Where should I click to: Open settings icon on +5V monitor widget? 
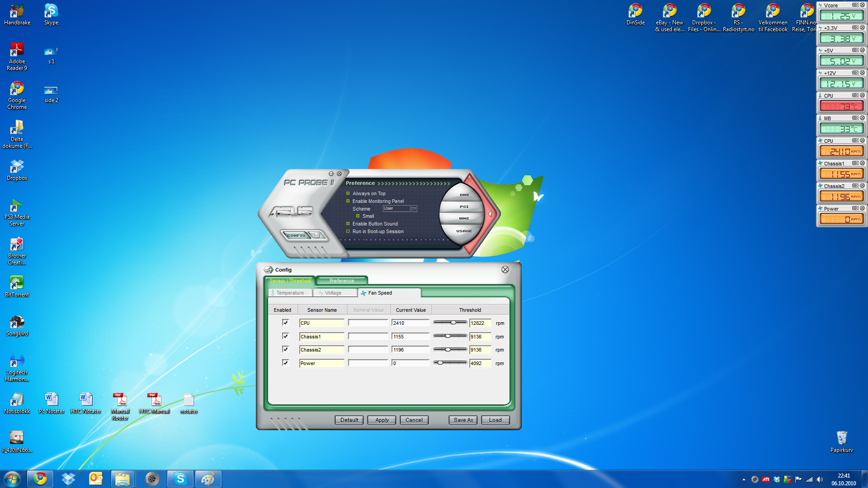[x=855, y=50]
